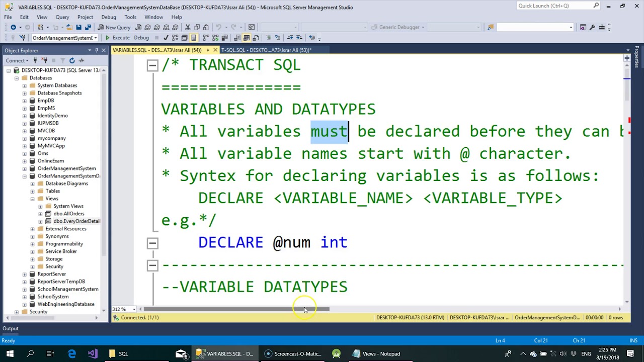The width and height of the screenshot is (644, 362).
Task: Collapse the Views folder node
Action: [32, 199]
